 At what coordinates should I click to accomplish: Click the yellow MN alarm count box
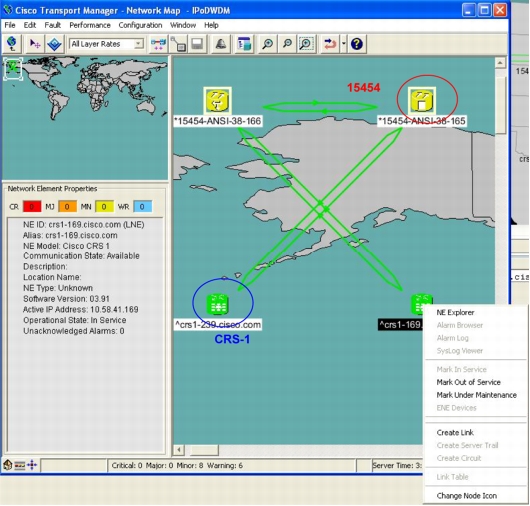104,207
